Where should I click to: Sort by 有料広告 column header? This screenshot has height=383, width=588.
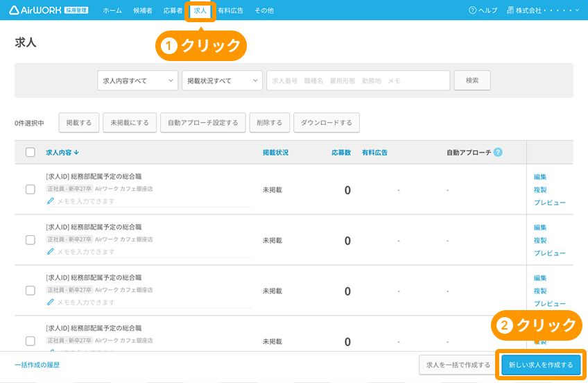[374, 153]
